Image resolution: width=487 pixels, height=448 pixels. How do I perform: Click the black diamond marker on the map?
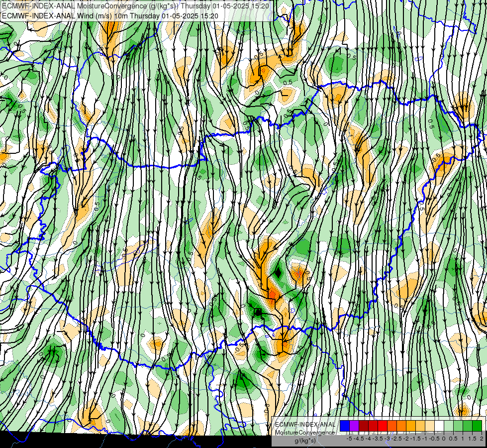278,273
